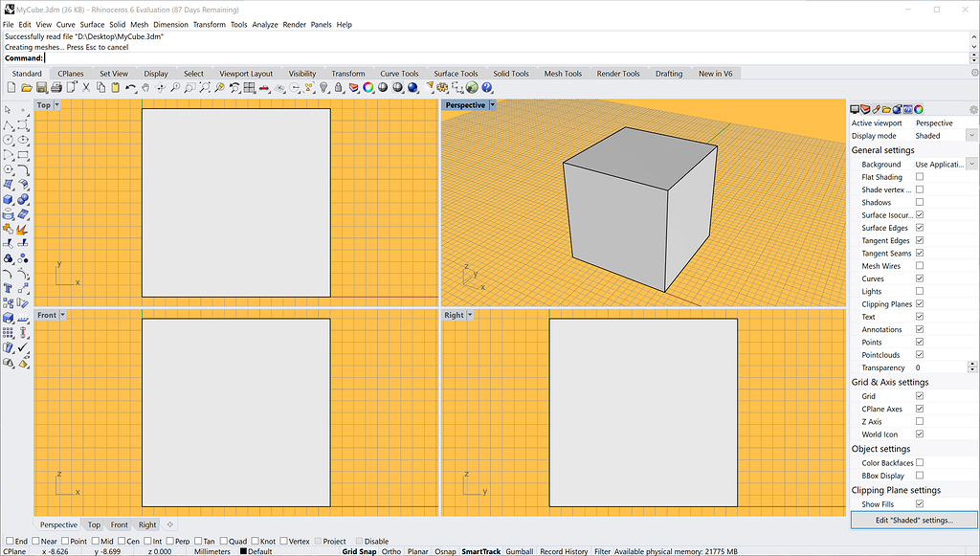Open a file using the Open toolbar icon

pos(26,87)
